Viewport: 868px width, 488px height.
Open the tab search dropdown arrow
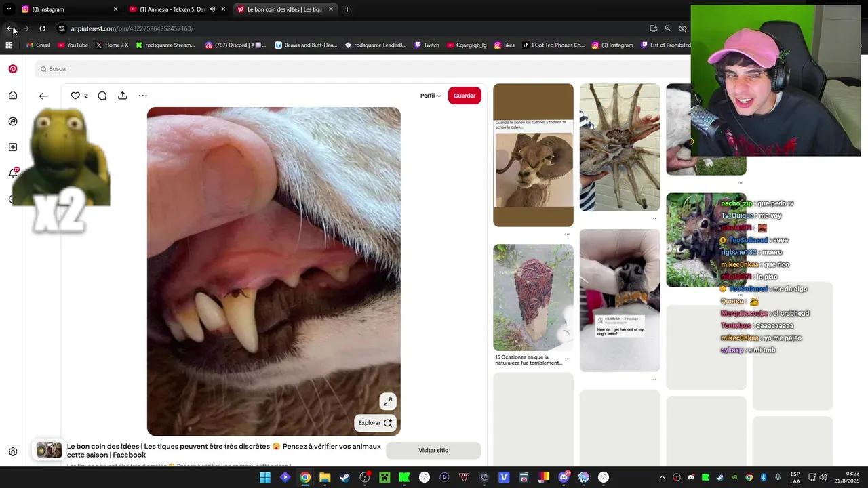coord(9,9)
